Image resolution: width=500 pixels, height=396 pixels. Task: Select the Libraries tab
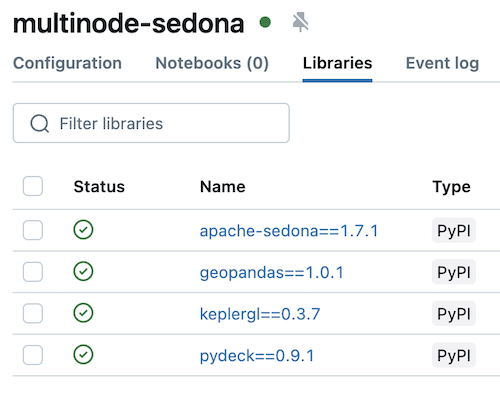tap(337, 63)
